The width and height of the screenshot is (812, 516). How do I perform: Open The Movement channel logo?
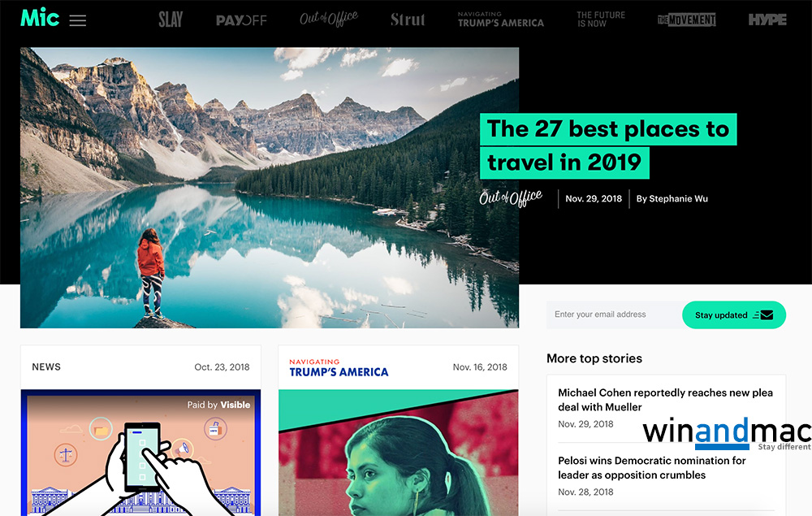pyautogui.click(x=687, y=20)
